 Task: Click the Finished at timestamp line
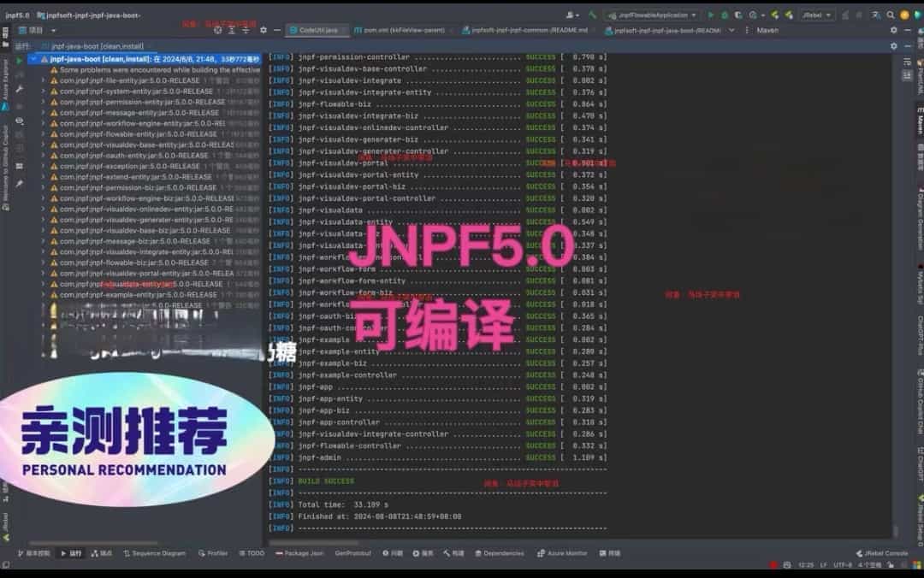[x=365, y=516]
